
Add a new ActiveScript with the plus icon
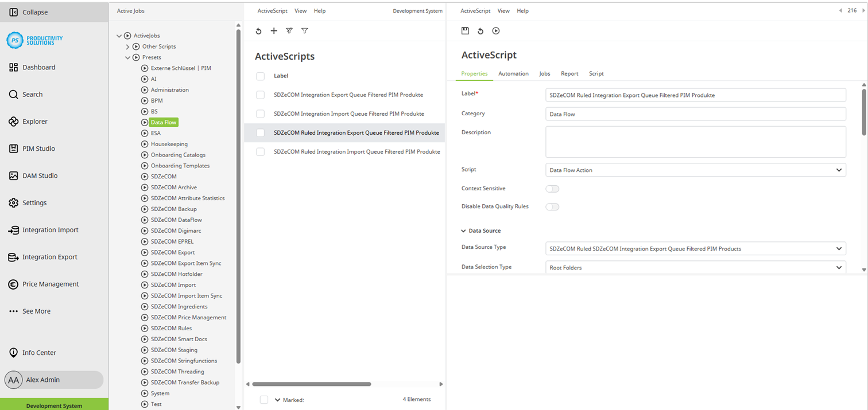[x=274, y=30]
